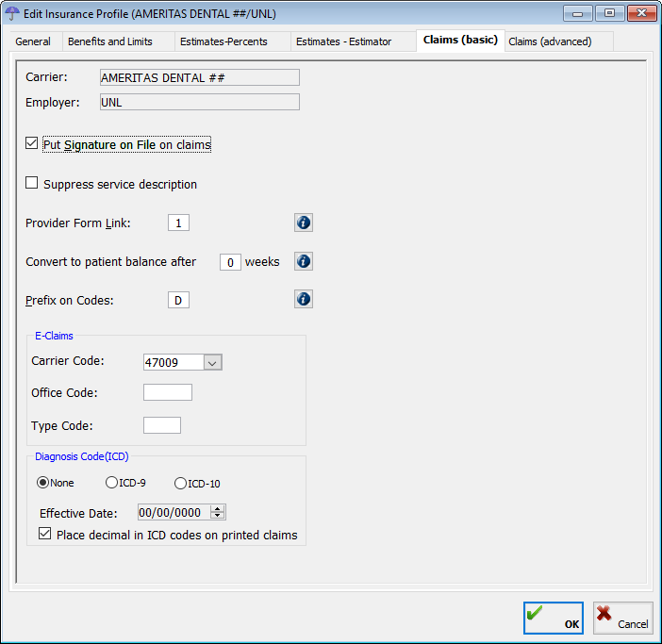Toggle Put Signature on File on claims
The image size is (662, 644).
(32, 144)
